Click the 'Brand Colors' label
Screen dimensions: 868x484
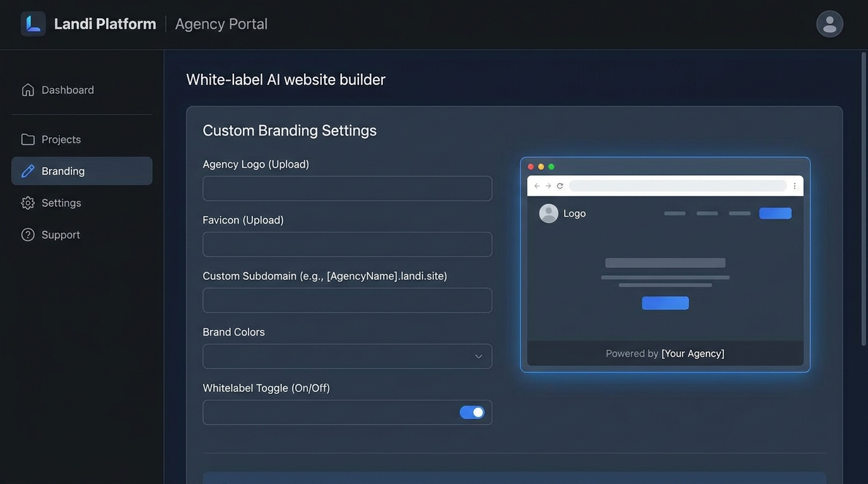tap(233, 332)
